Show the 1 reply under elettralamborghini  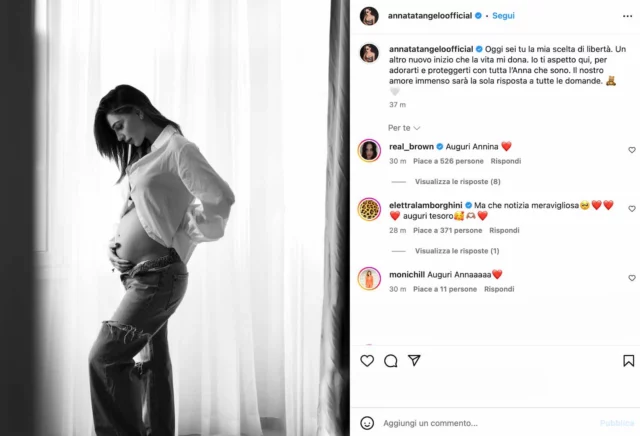(x=457, y=251)
